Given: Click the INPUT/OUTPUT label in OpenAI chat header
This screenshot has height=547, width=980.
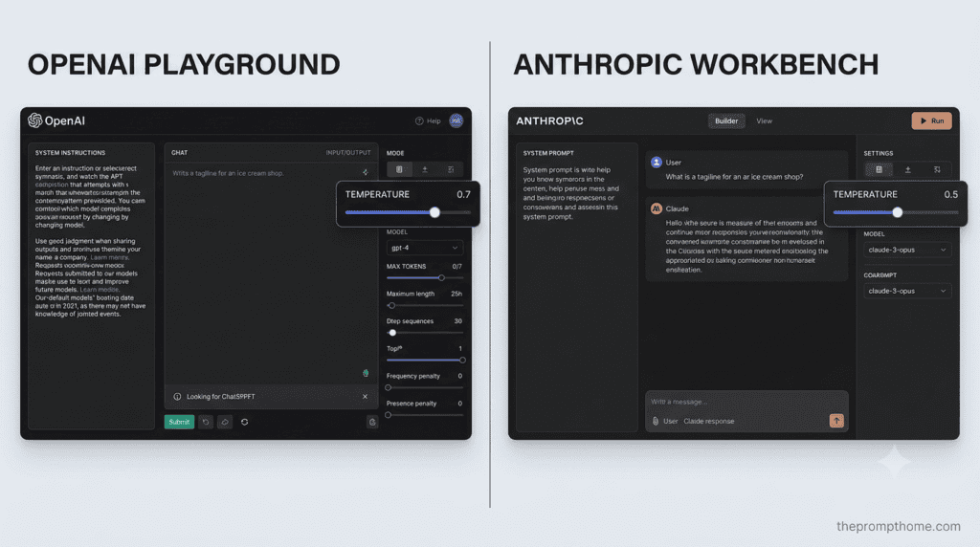Looking at the screenshot, I should tap(348, 152).
